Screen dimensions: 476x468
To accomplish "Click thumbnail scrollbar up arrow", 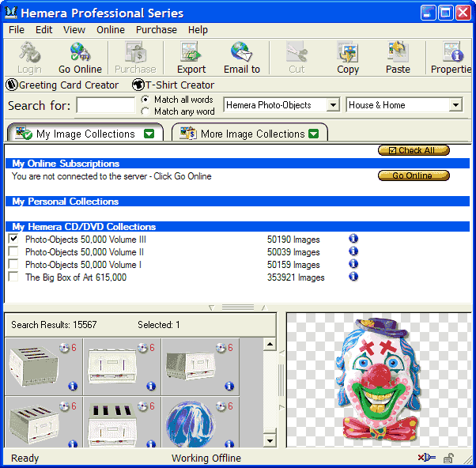I will click(x=270, y=344).
